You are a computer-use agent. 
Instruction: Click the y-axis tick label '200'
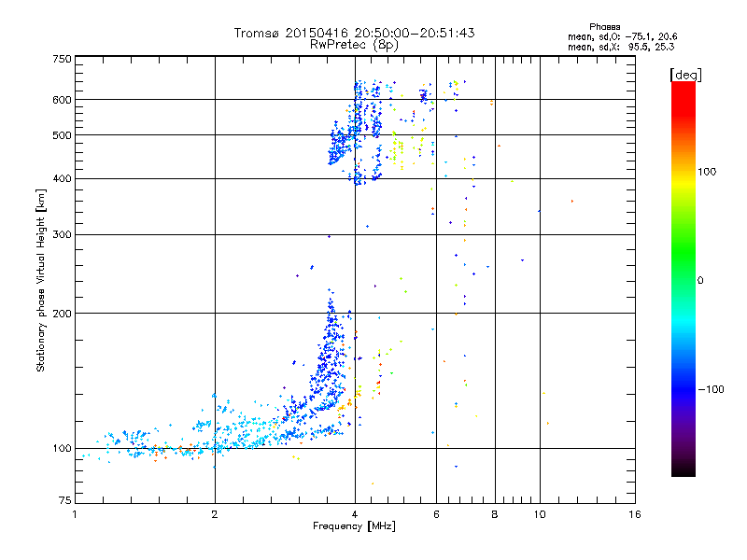point(62,314)
